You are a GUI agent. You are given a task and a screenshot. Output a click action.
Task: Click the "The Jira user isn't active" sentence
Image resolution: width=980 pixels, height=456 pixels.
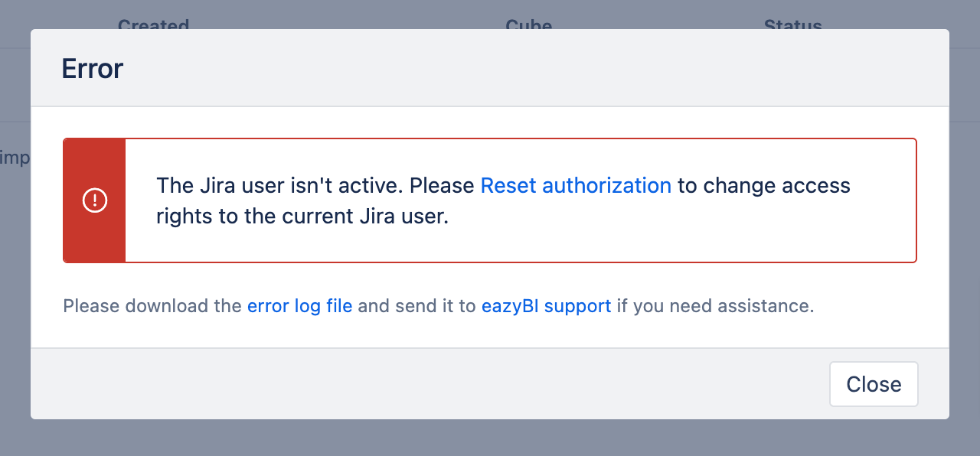tap(279, 185)
